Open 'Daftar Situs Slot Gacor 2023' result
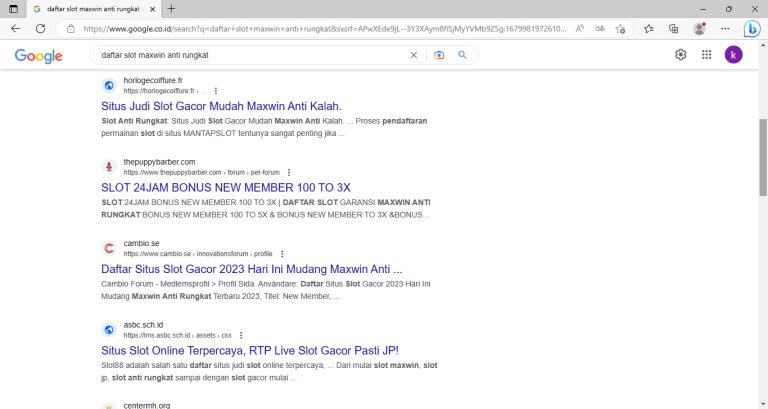 [x=252, y=269]
